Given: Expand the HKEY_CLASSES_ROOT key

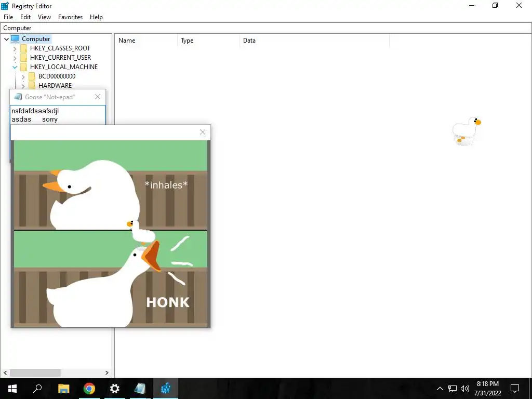Looking at the screenshot, I should pos(15,48).
